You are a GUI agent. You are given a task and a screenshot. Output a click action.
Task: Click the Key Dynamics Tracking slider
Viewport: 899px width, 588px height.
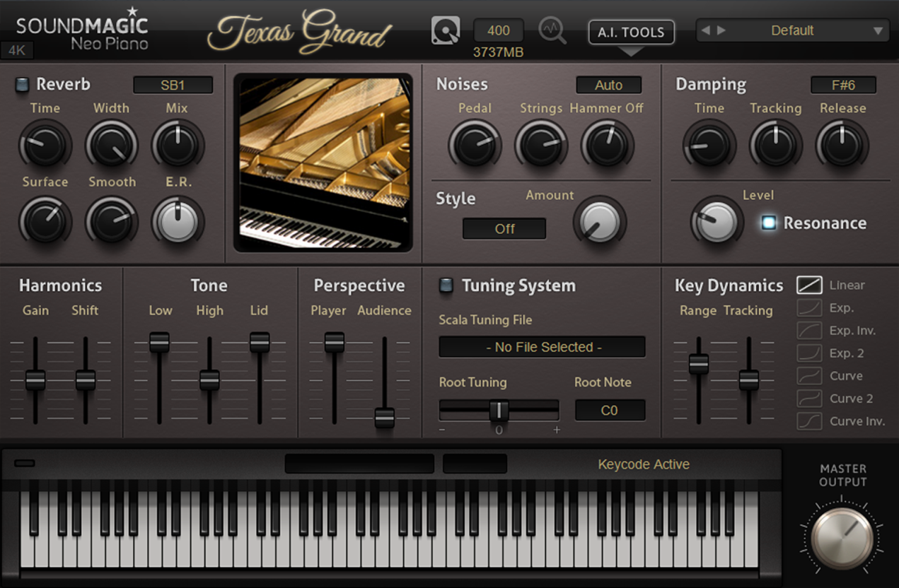(x=749, y=380)
